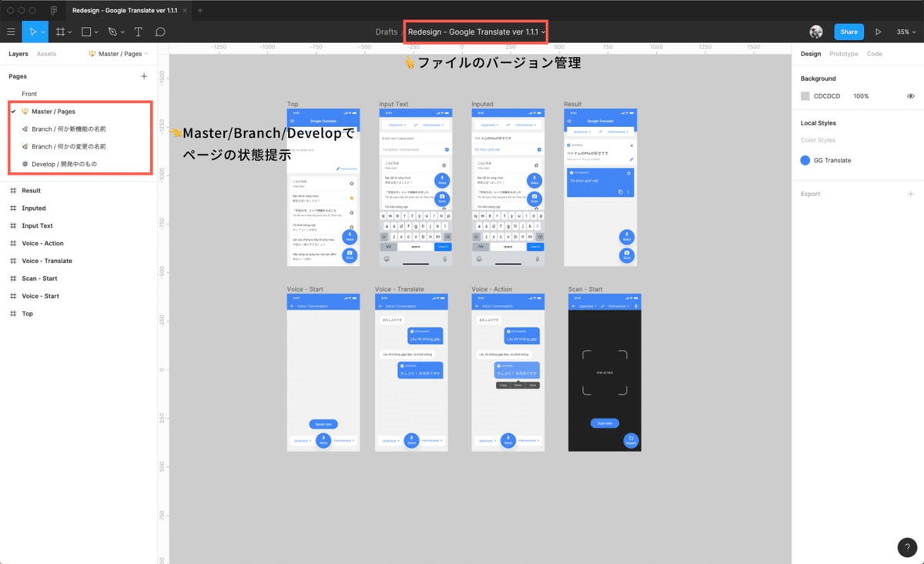The height and width of the screenshot is (564, 924).
Task: Open page Develop / 開発中のもの
Action: (80, 164)
